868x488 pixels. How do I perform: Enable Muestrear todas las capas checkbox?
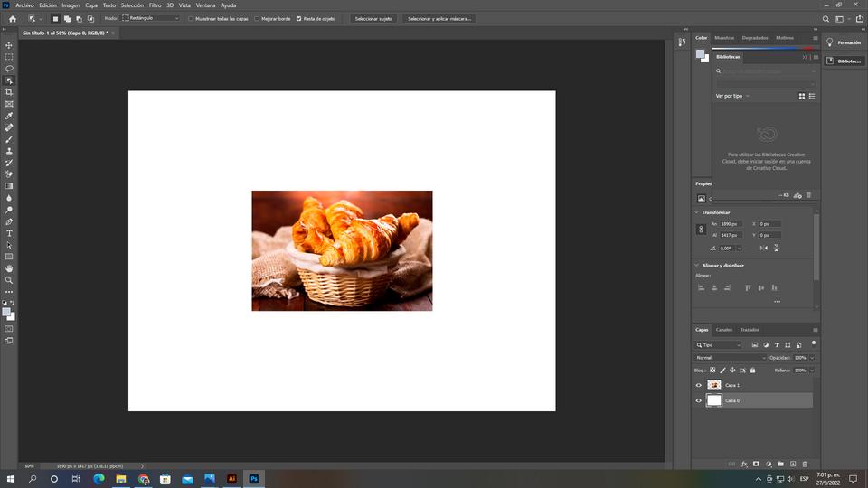click(191, 19)
